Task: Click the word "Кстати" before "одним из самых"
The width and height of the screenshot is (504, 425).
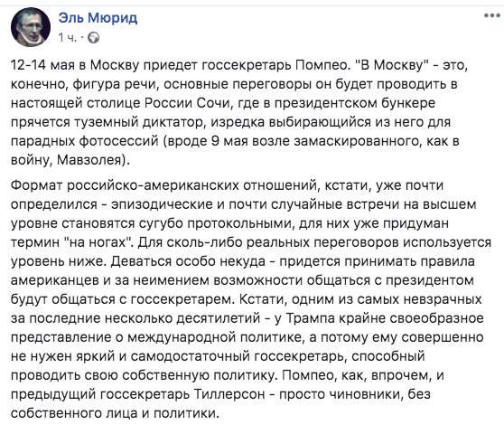Action: pyautogui.click(x=263, y=299)
